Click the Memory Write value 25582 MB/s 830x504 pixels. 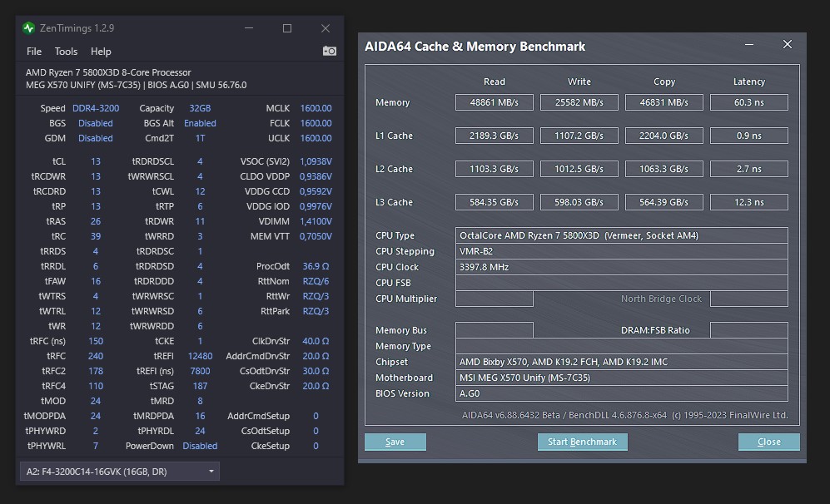pos(579,102)
